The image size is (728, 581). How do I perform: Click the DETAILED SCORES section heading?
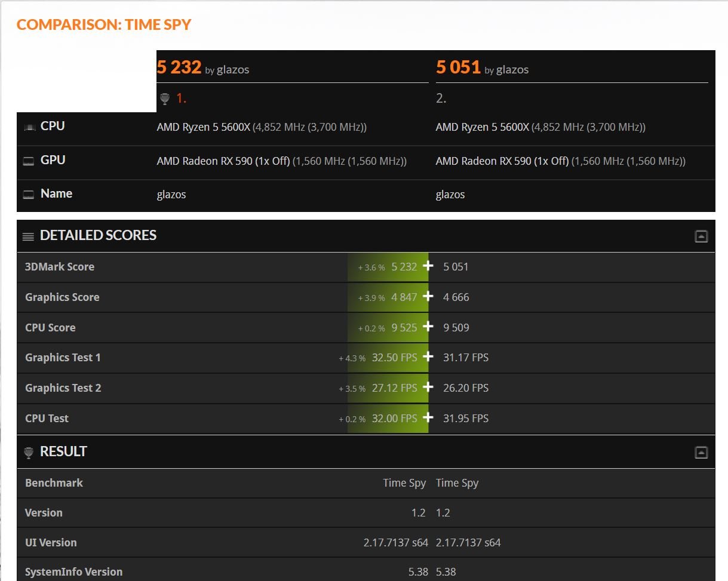click(98, 235)
